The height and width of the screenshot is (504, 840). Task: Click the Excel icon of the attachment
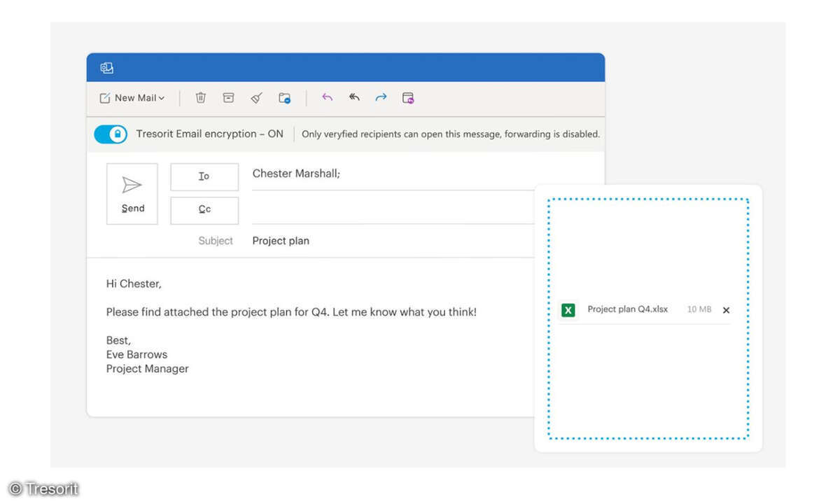click(x=568, y=310)
